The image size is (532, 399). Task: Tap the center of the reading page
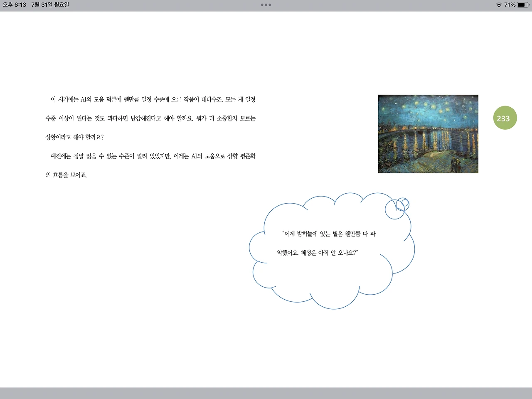[266, 199]
